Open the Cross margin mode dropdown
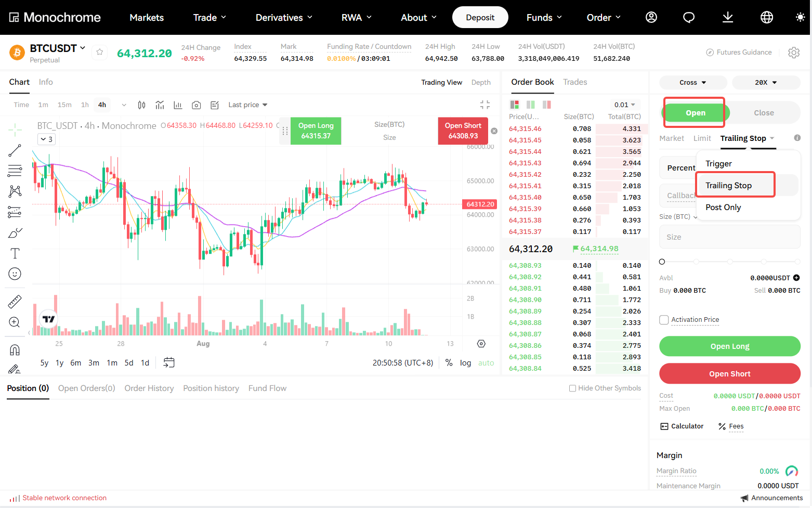 pyautogui.click(x=693, y=83)
